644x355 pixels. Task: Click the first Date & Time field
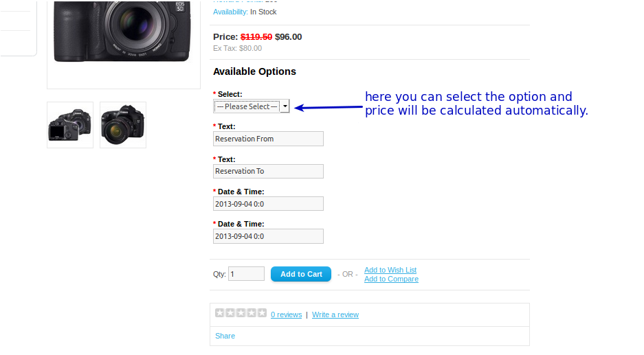coord(268,204)
